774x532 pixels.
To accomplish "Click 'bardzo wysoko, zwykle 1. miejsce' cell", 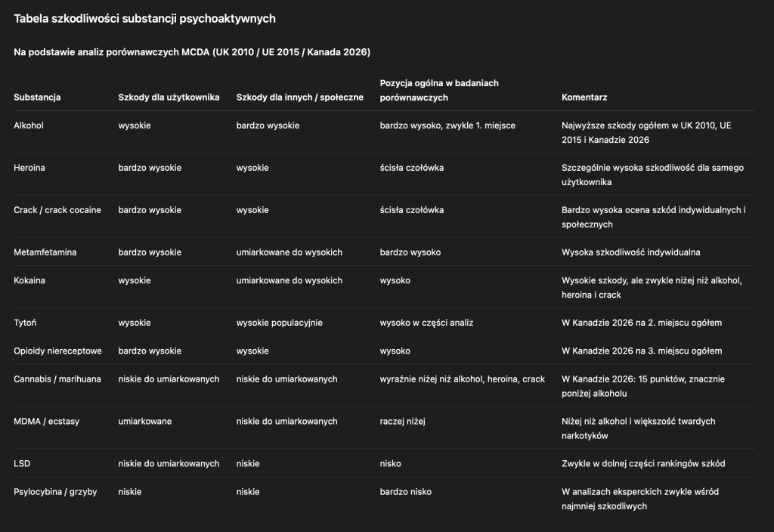I will [x=447, y=125].
